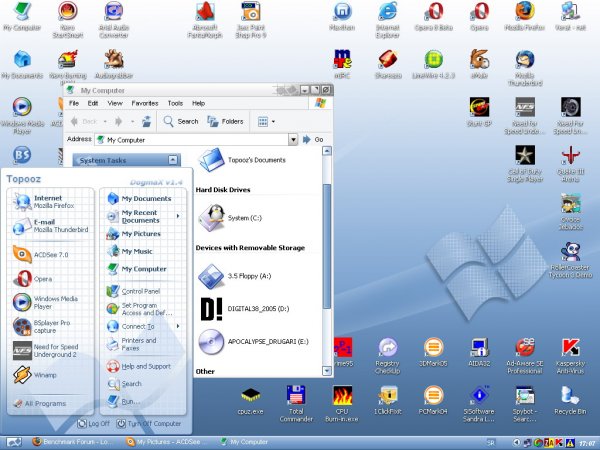Click Turn Off Computer button
The height and width of the screenshot is (450, 600).
pos(149,424)
